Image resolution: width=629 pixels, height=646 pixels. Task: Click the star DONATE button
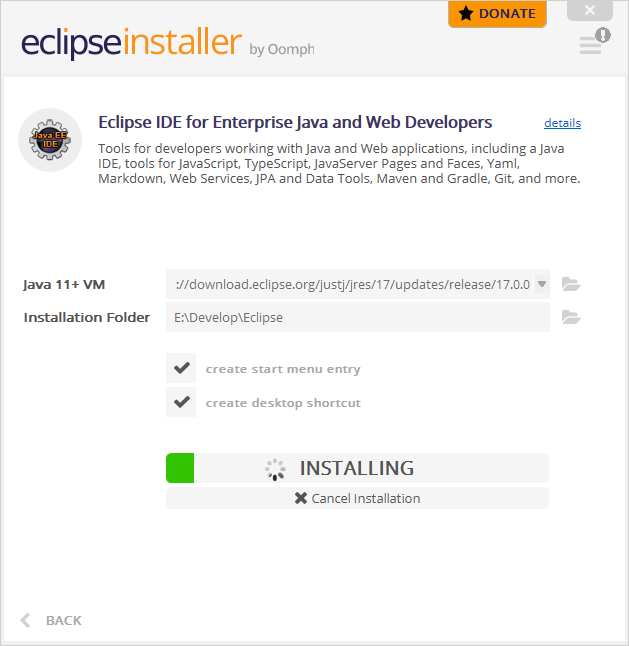(497, 14)
